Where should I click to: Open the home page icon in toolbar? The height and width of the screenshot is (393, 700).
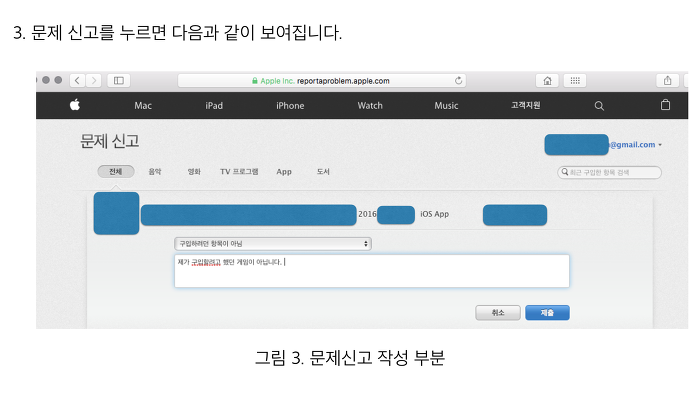click(x=547, y=80)
